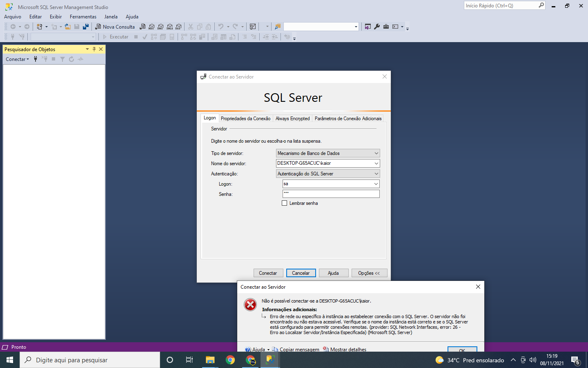Open the Conectar dropdown in Object Explorer
Screen dimensions: 588x368
click(18, 59)
